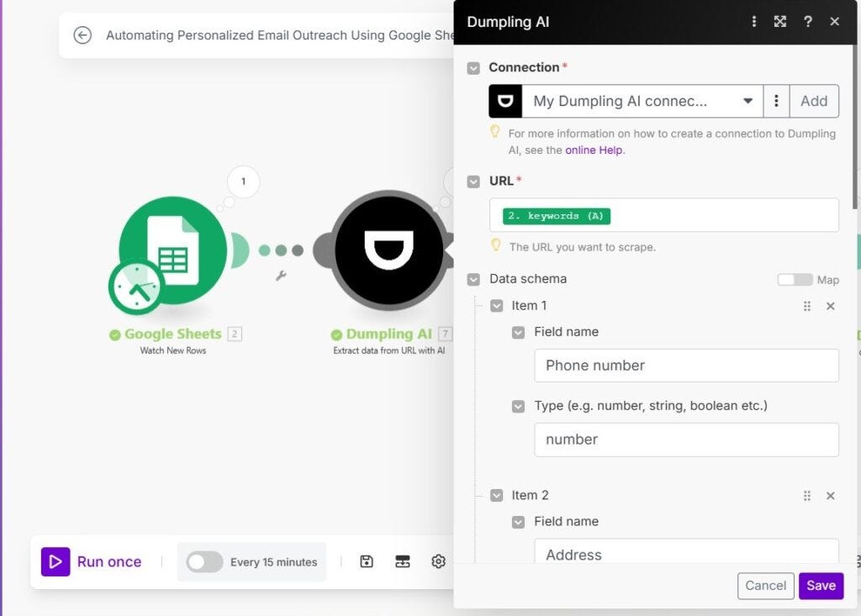Click the bubble numbered 1 above Google Sheets

[243, 182]
